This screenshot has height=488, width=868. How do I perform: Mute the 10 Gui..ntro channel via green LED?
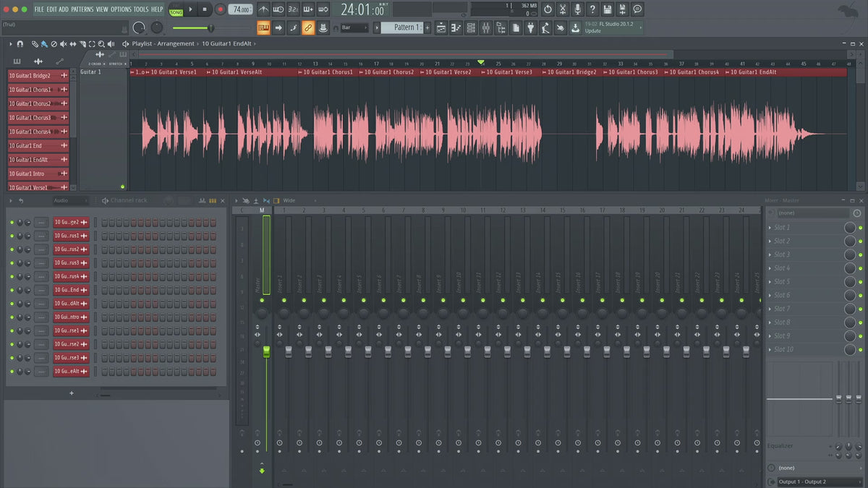[x=12, y=317]
